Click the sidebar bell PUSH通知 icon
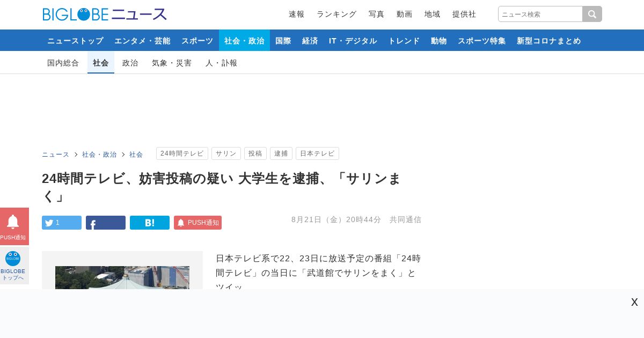The image size is (644, 338). (14, 226)
